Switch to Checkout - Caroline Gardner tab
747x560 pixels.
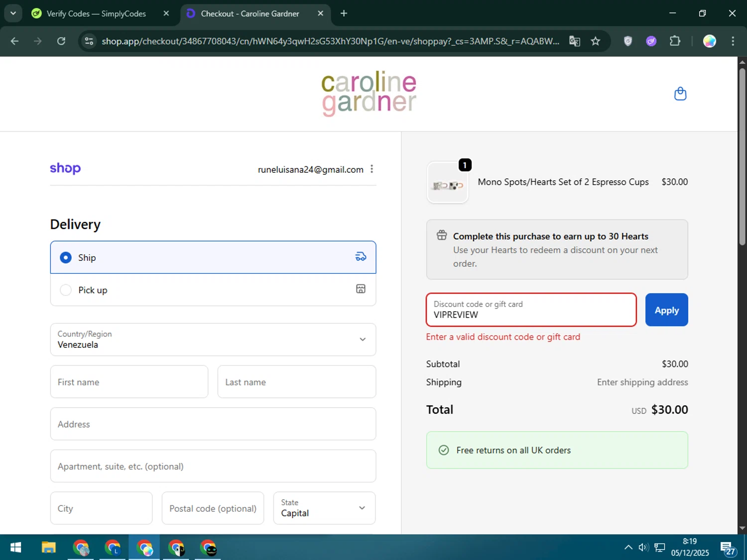point(250,13)
